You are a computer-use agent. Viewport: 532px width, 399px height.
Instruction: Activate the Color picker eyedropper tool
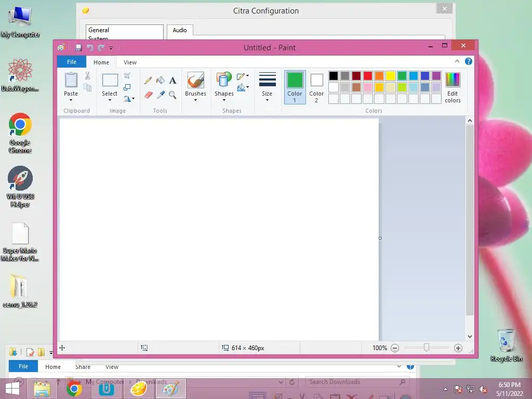(161, 95)
